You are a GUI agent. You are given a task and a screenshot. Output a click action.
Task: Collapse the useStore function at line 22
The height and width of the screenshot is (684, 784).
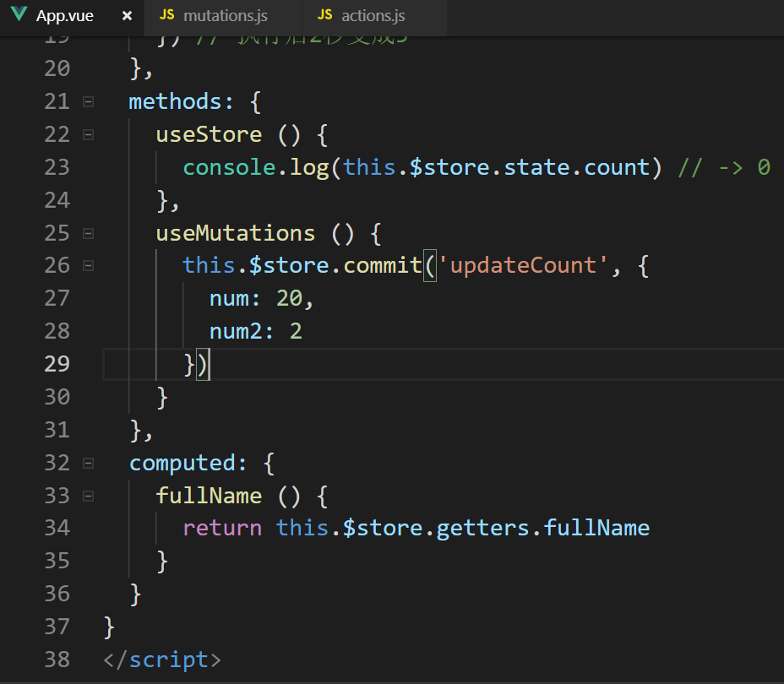(88, 135)
